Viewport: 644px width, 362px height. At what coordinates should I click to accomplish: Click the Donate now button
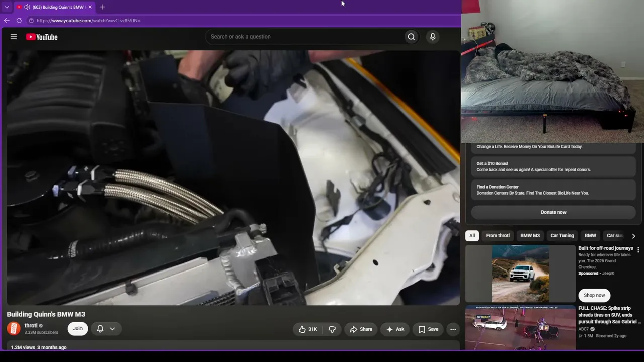[x=553, y=212]
